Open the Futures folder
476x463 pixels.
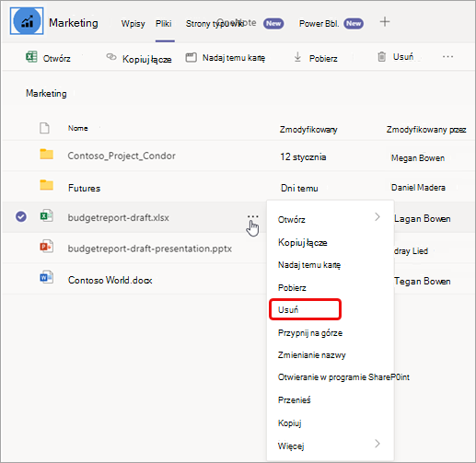click(84, 188)
